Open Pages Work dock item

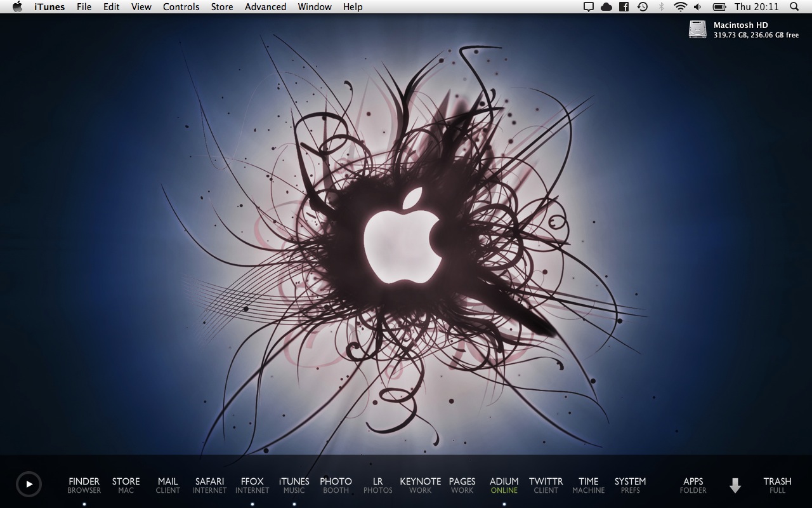[462, 486]
